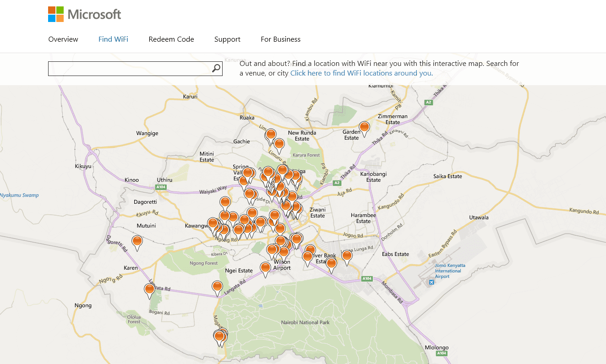Click the search magnifier icon
606x364 pixels.
click(216, 69)
